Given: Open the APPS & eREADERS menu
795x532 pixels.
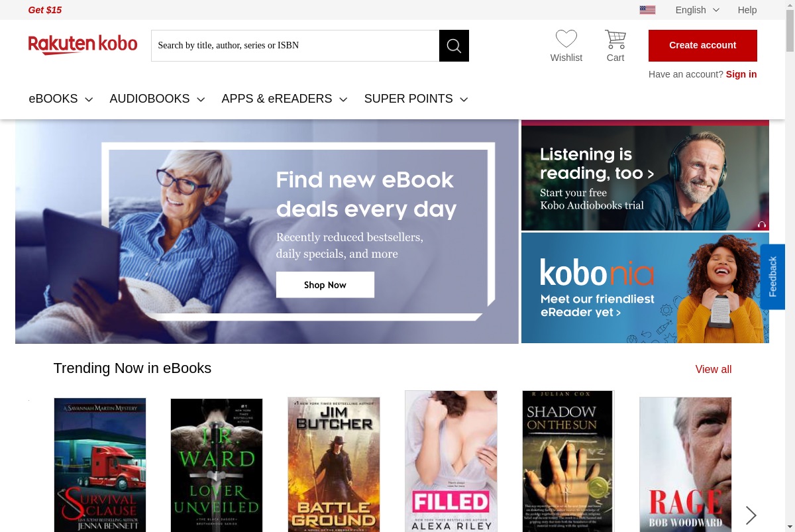Looking at the screenshot, I should click(284, 99).
